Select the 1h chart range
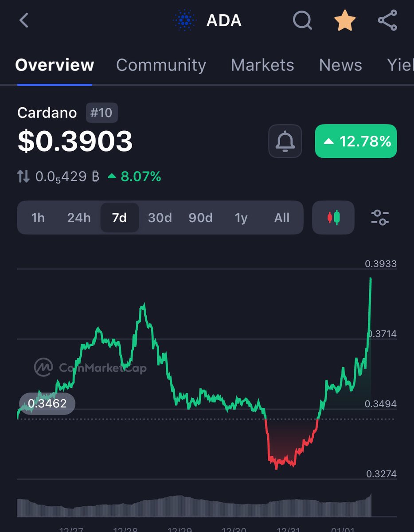The image size is (414, 532). point(38,218)
